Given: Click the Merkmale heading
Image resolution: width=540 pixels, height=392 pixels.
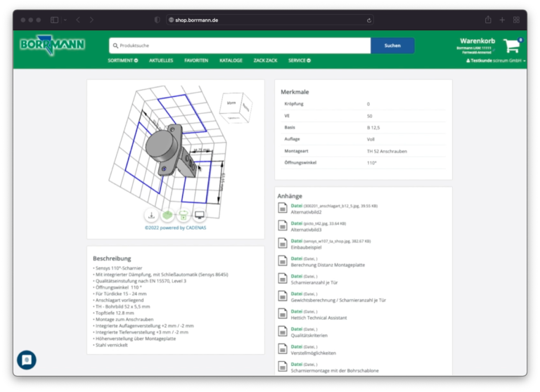Looking at the screenshot, I should coord(295,92).
